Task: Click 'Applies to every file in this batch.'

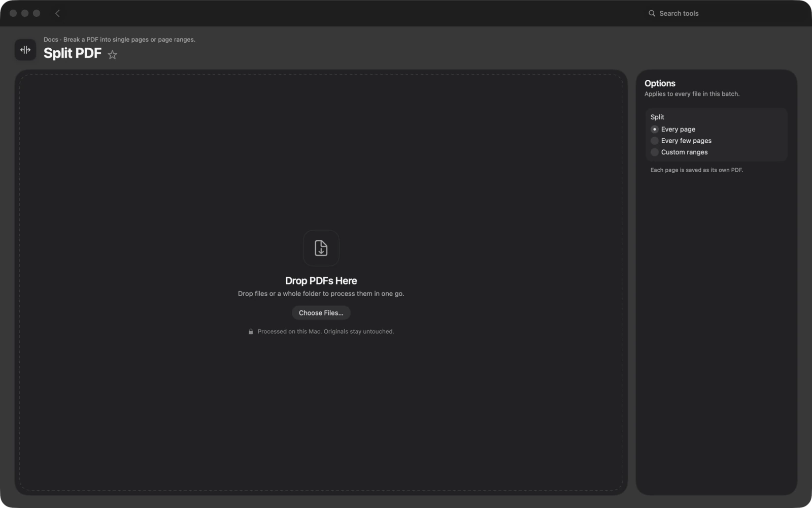Action: pyautogui.click(x=692, y=94)
